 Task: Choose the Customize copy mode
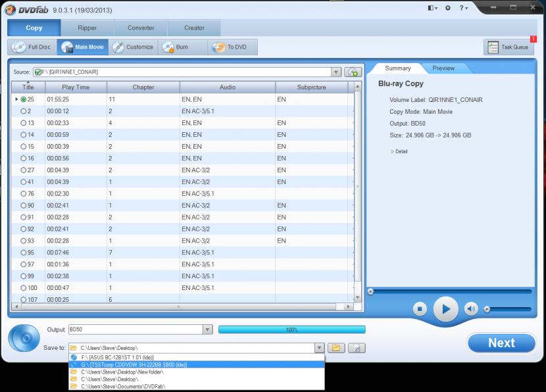point(134,47)
